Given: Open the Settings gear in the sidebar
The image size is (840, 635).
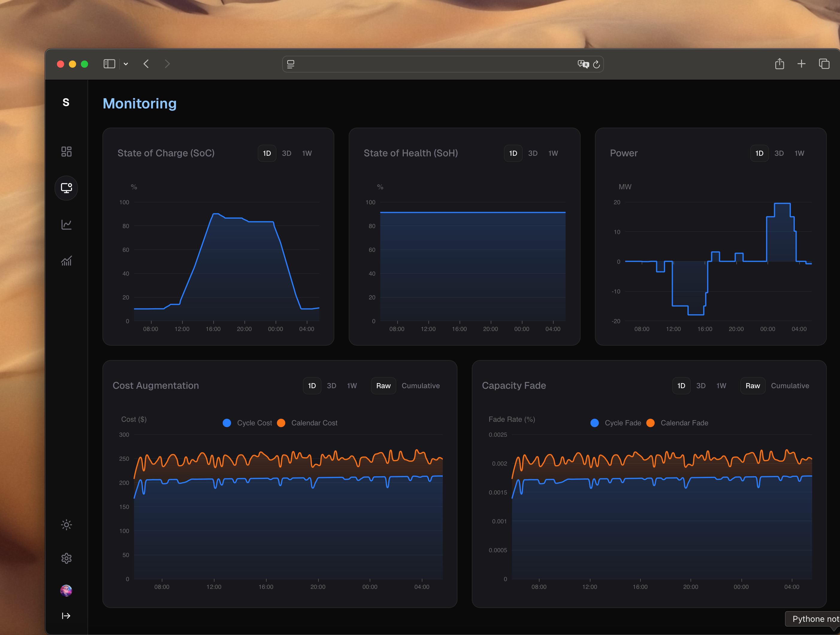Looking at the screenshot, I should pyautogui.click(x=66, y=558).
